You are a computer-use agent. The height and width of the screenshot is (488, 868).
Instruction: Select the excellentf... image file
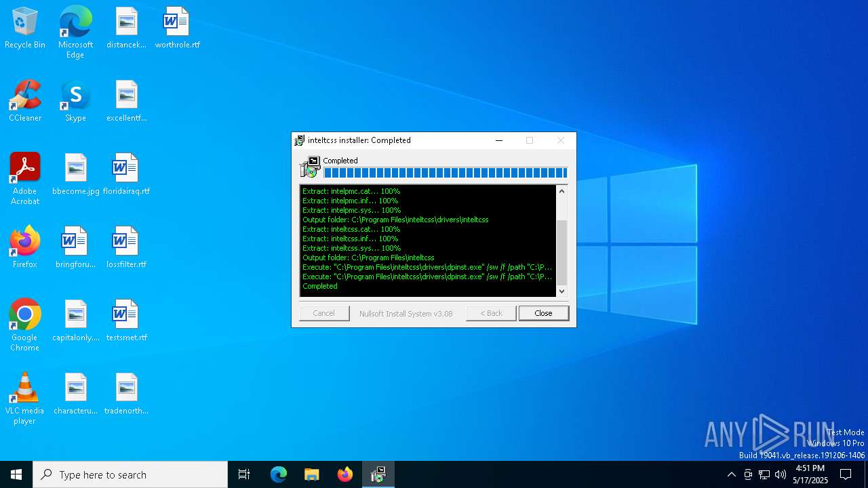coord(126,101)
